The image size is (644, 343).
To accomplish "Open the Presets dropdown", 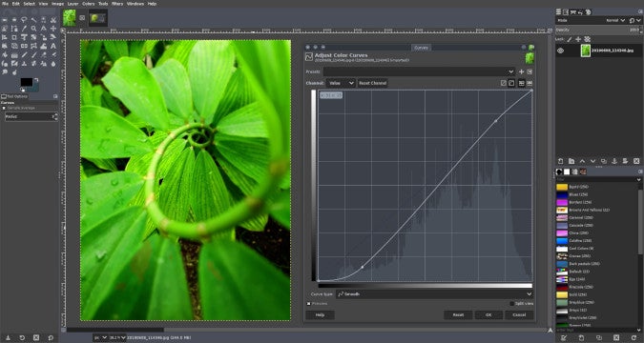I will click(x=419, y=71).
